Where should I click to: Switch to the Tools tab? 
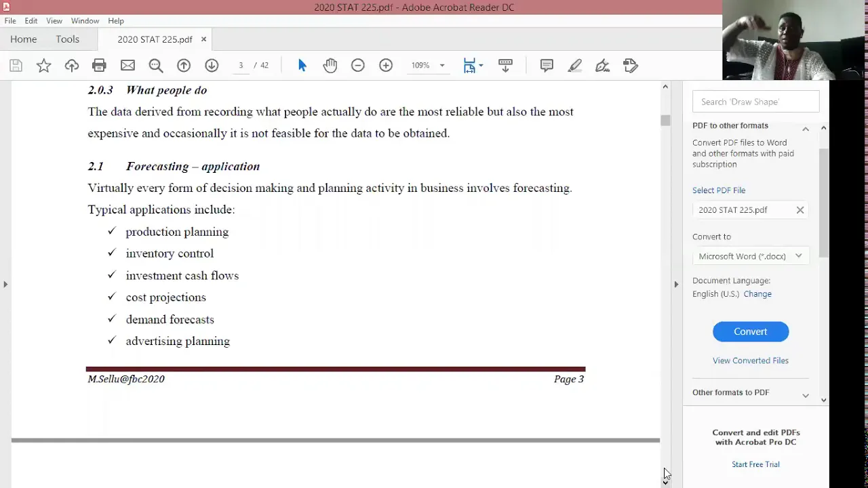[x=68, y=39]
